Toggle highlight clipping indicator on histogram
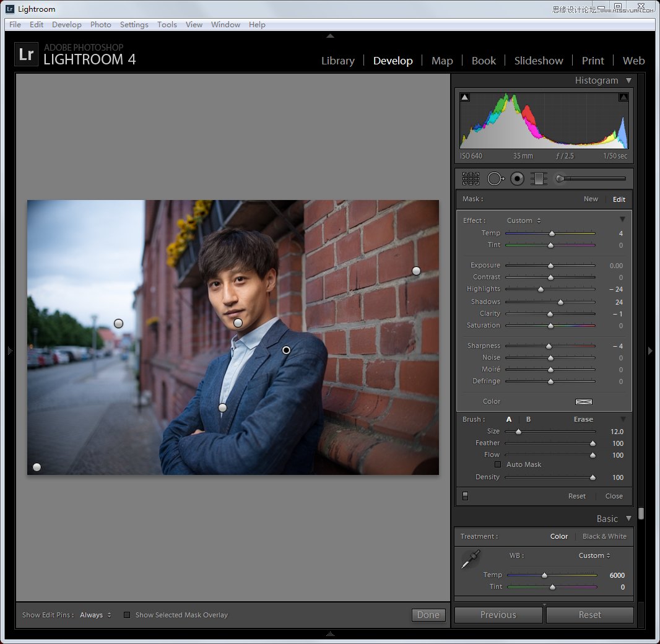Image resolution: width=660 pixels, height=644 pixels. pyautogui.click(x=623, y=97)
